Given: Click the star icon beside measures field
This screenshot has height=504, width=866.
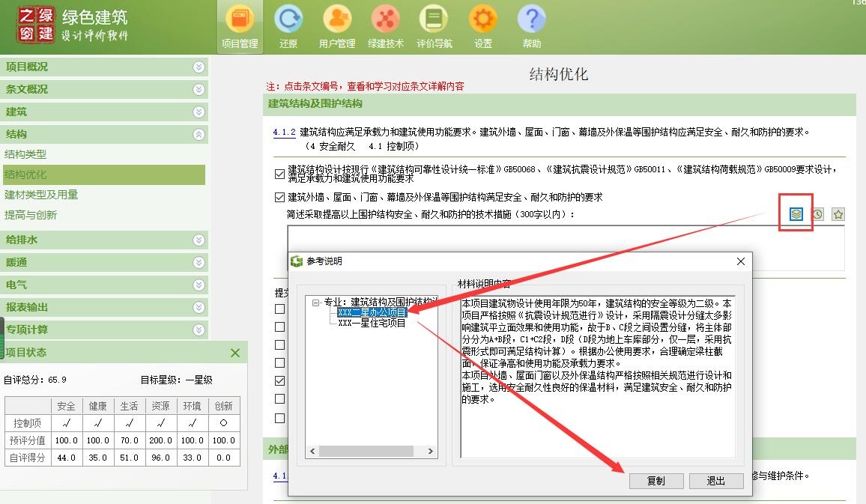Looking at the screenshot, I should 838,214.
